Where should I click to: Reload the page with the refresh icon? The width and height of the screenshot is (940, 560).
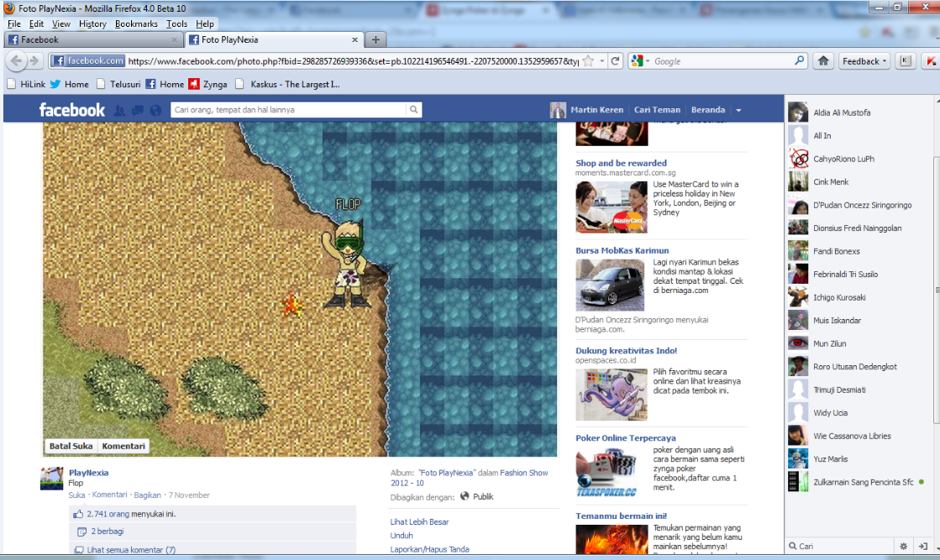(615, 61)
